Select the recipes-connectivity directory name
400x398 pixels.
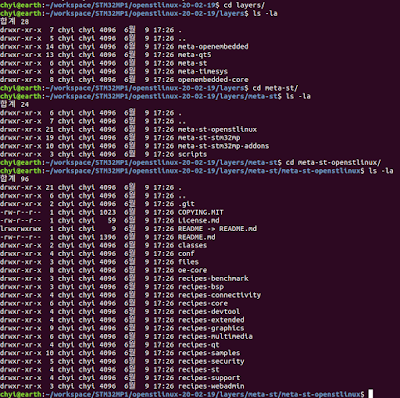pos(219,295)
